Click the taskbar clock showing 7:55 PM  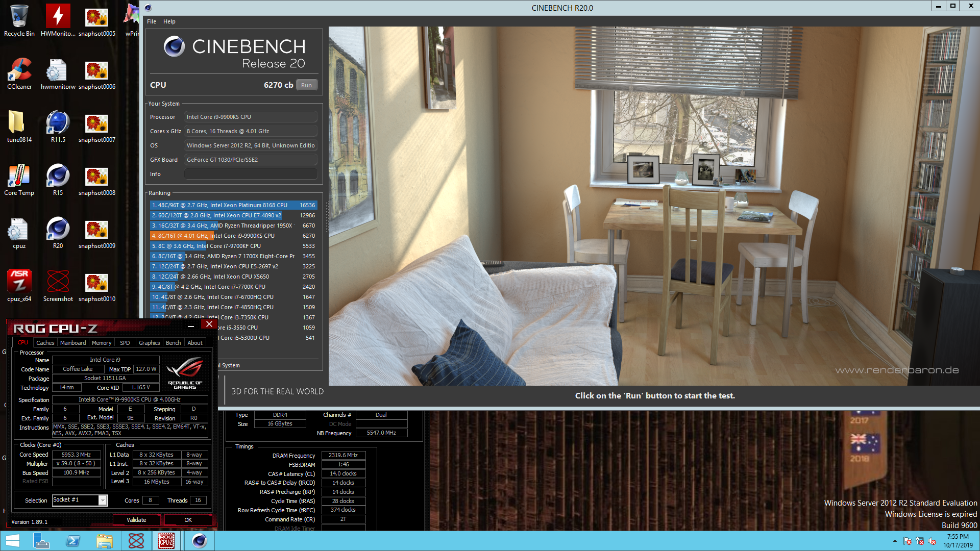coord(958,541)
